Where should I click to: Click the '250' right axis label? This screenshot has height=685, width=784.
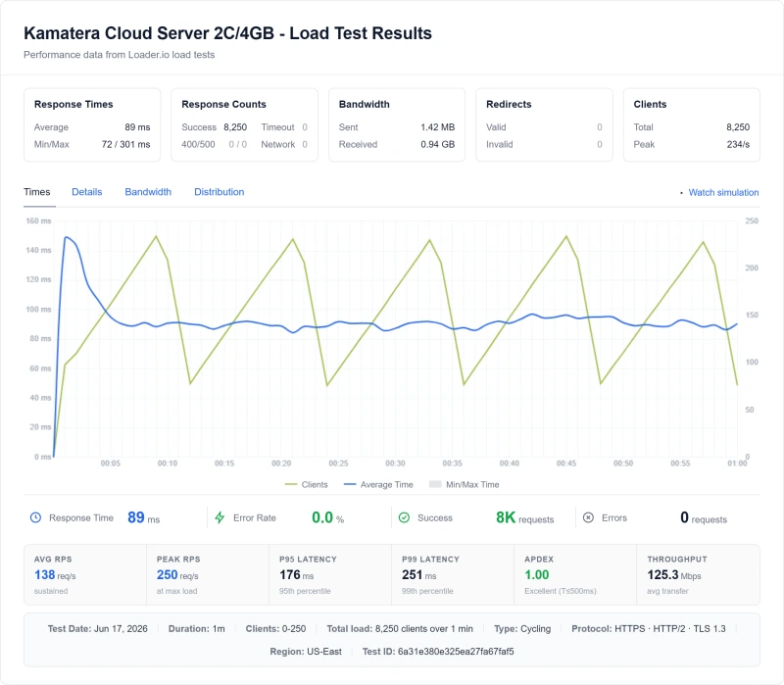(x=752, y=220)
